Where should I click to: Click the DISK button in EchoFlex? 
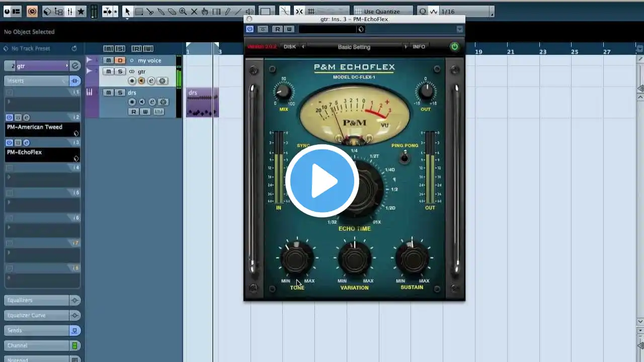[290, 47]
